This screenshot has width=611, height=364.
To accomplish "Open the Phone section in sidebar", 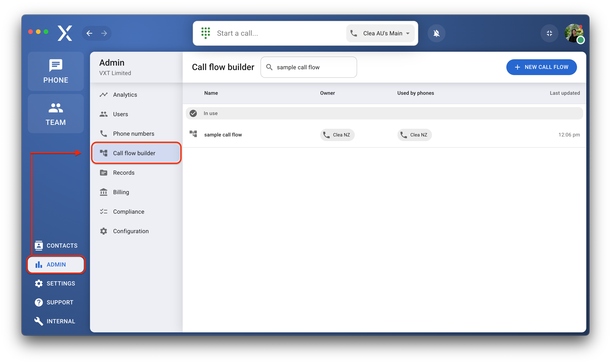I will [56, 71].
